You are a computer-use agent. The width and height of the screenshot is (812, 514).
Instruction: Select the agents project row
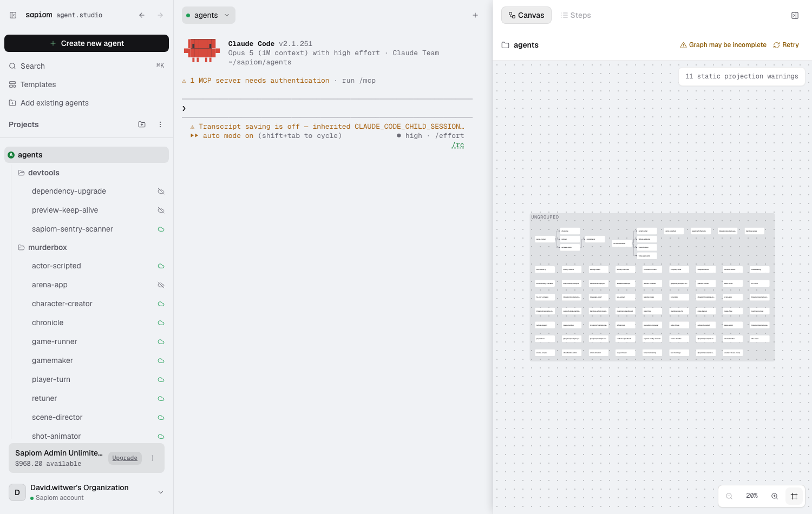click(87, 155)
